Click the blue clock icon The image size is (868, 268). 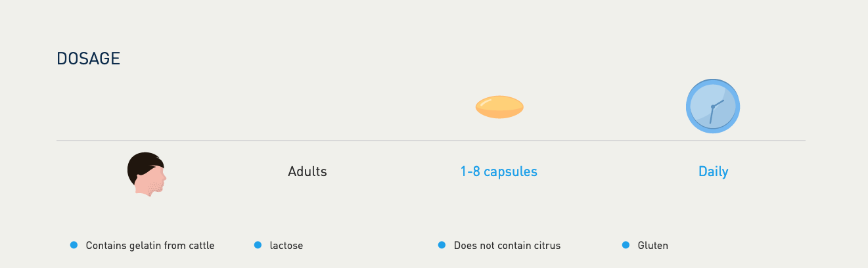pos(713,106)
